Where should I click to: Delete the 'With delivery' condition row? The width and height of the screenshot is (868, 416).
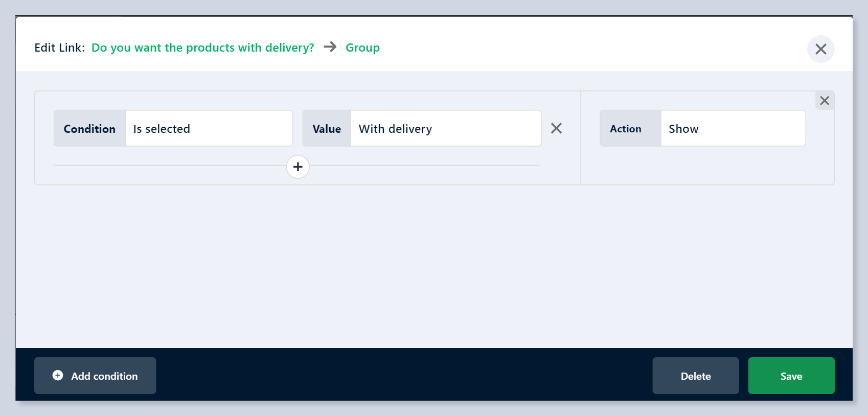click(x=556, y=128)
